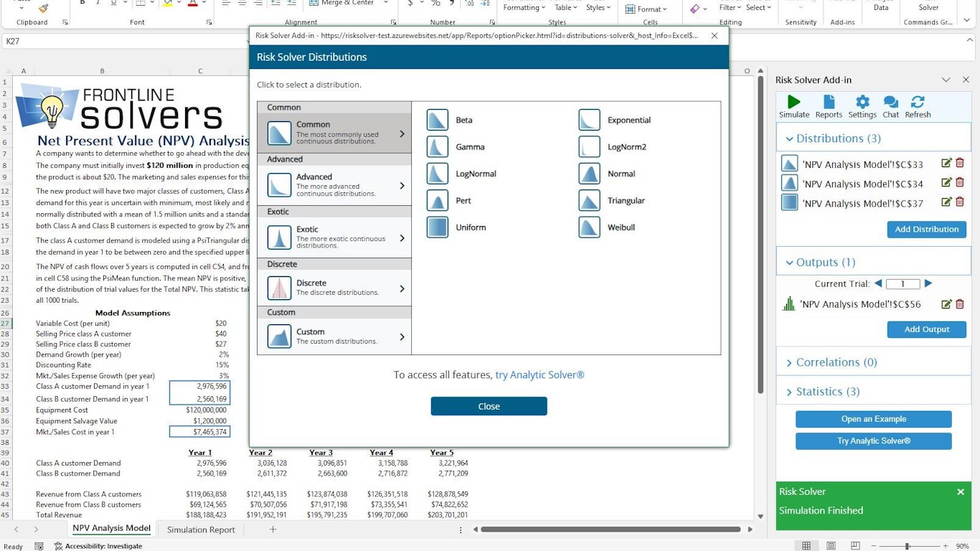Open Accessibility: Investigate in status bar
980x551 pixels.
(98, 546)
